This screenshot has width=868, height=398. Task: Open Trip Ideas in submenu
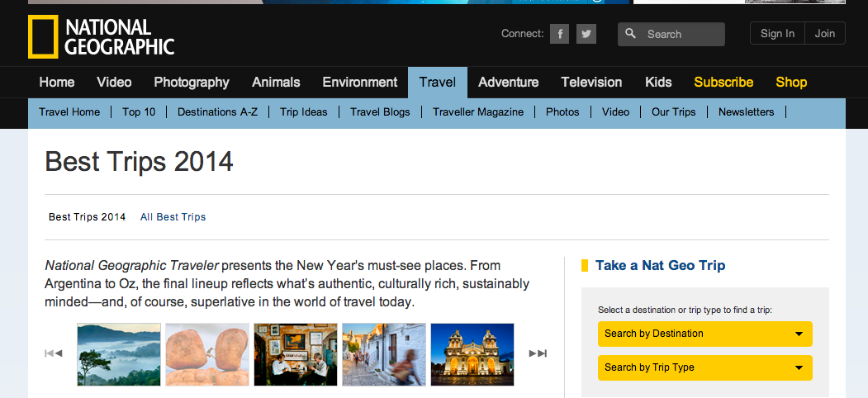point(303,111)
